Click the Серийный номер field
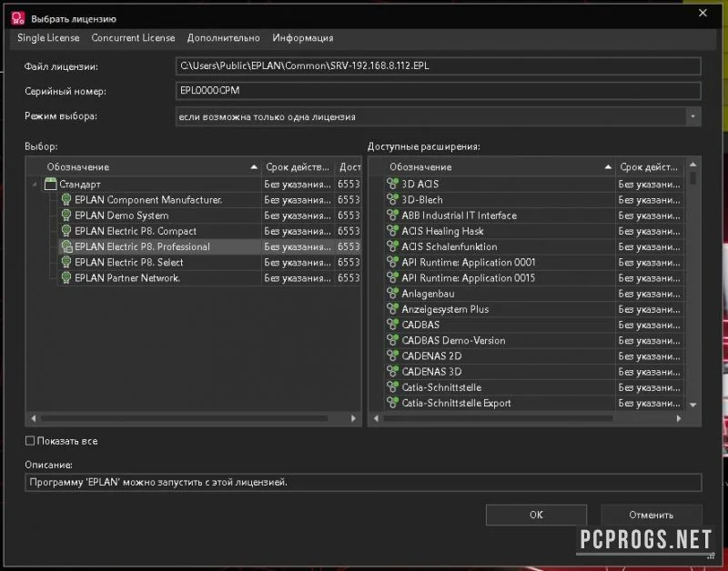The height and width of the screenshot is (571, 728). click(x=438, y=91)
